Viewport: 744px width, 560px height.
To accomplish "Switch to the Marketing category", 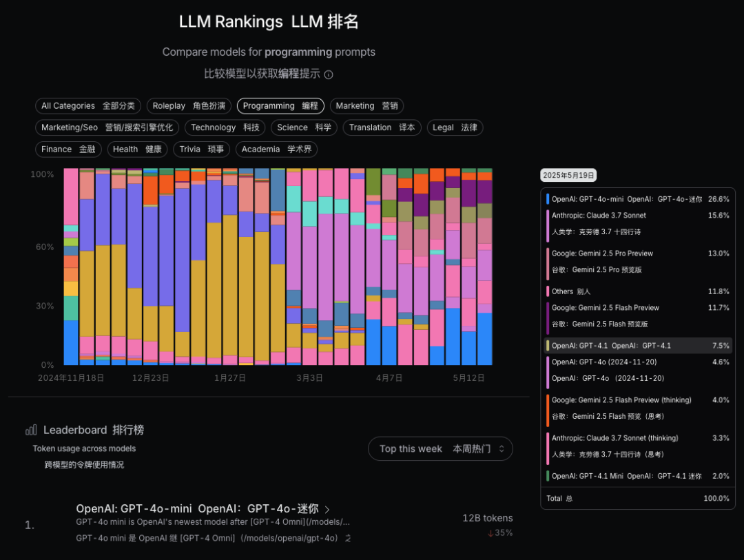I will 366,106.
